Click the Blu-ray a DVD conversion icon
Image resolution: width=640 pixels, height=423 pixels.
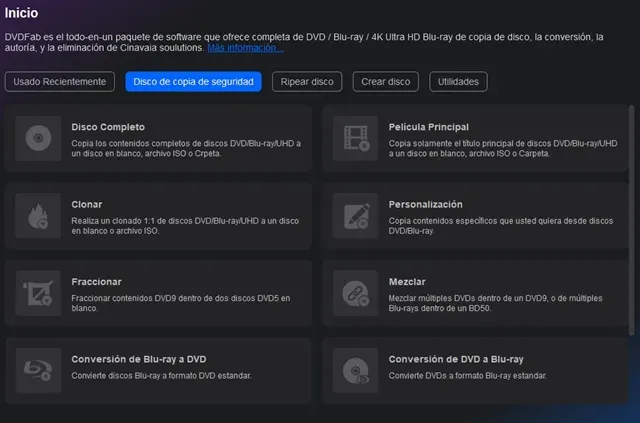(x=38, y=370)
